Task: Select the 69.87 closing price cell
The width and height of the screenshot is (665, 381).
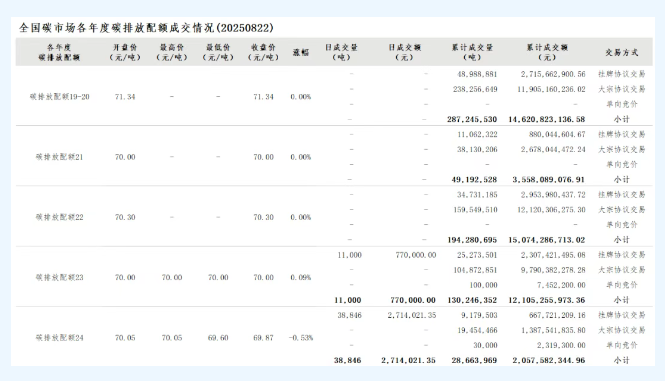Action: pyautogui.click(x=263, y=338)
